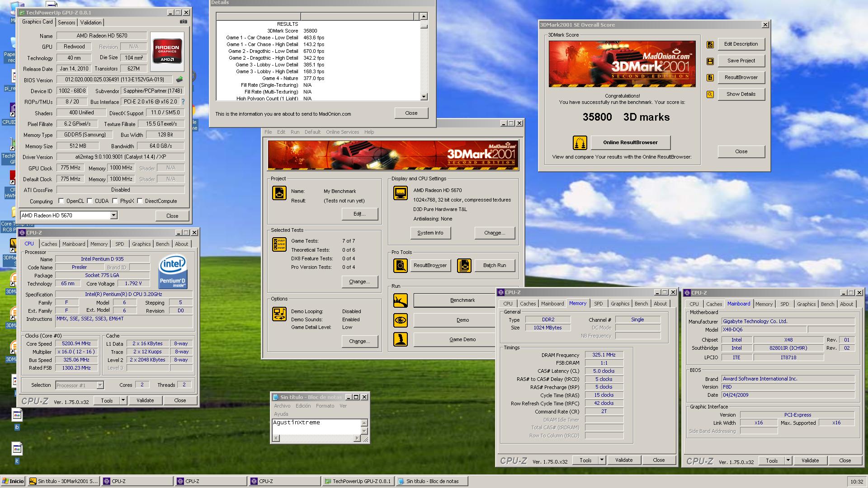This screenshot has width=868, height=488.
Task: Open the File menu in 3DMark2001
Action: (x=268, y=132)
